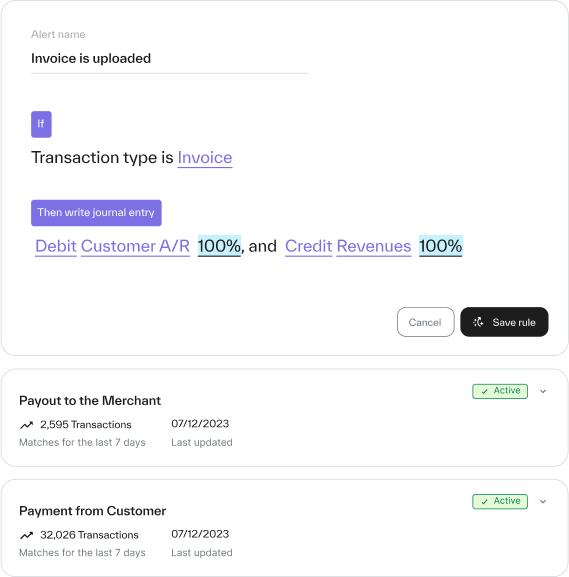Change the Debit entry type
Screen dimensions: 569x577
point(56,246)
